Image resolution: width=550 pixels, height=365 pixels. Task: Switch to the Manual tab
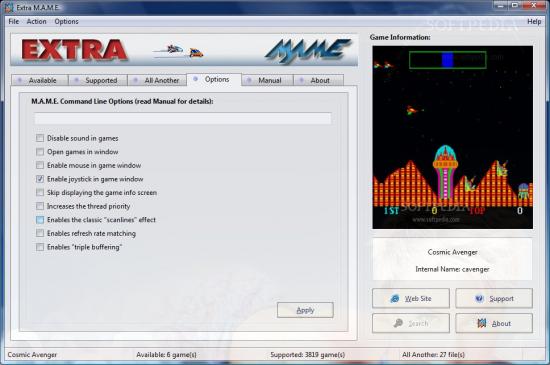point(267,80)
